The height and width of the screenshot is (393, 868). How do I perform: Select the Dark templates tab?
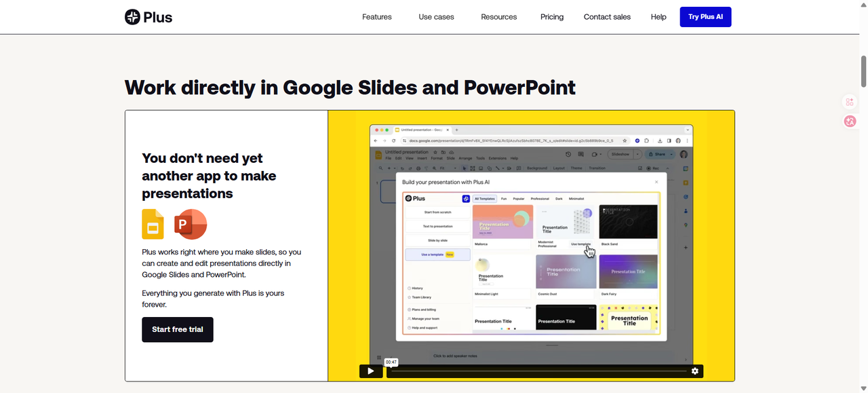click(559, 199)
